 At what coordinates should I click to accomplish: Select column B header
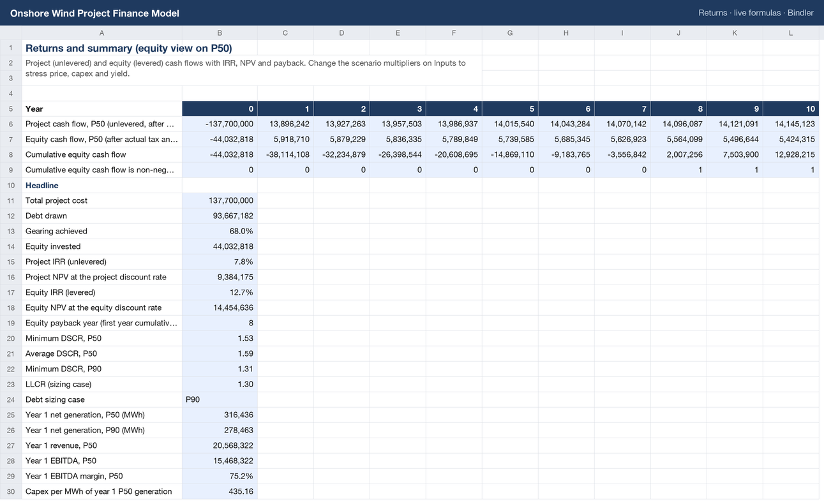pos(220,33)
